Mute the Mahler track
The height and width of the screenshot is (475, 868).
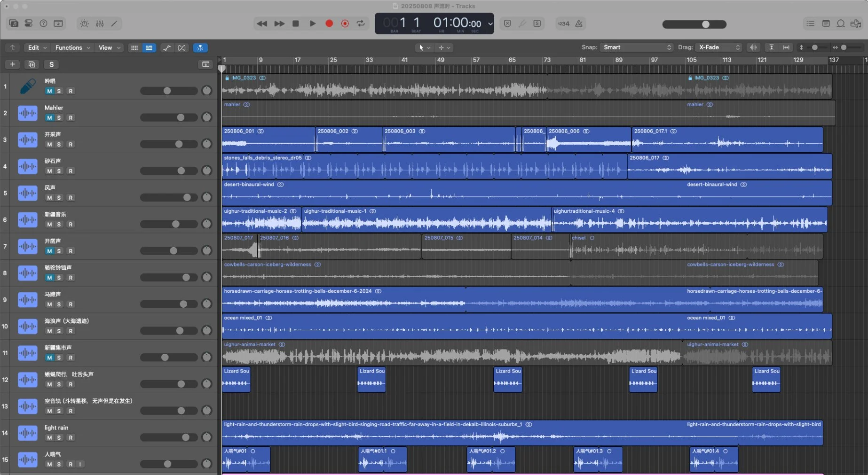click(x=49, y=118)
